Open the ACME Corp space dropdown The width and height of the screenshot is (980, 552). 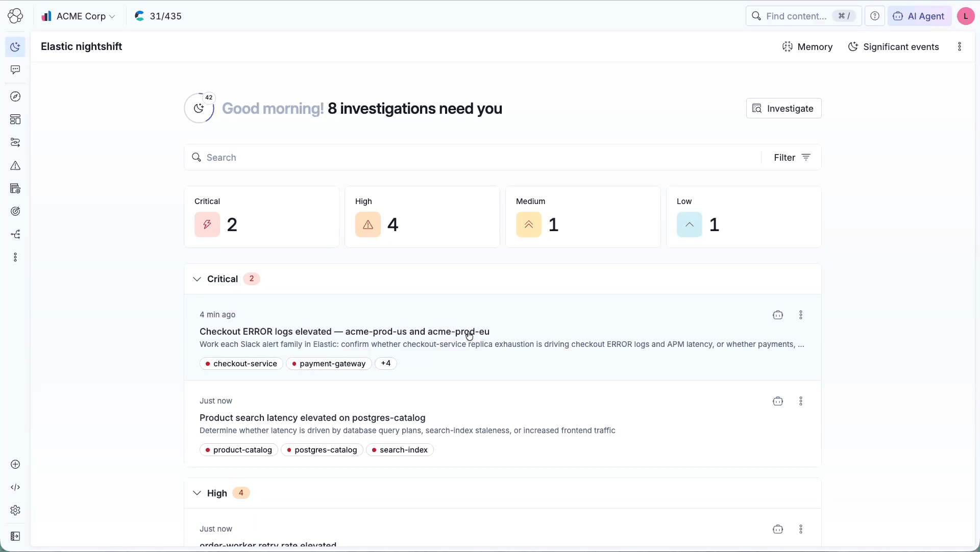click(x=79, y=16)
